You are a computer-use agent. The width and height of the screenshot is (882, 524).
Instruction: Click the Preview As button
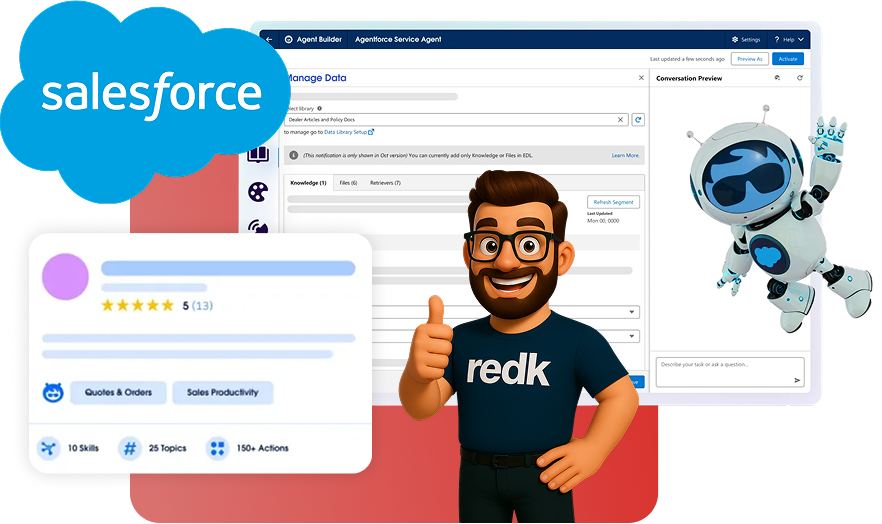pyautogui.click(x=750, y=58)
